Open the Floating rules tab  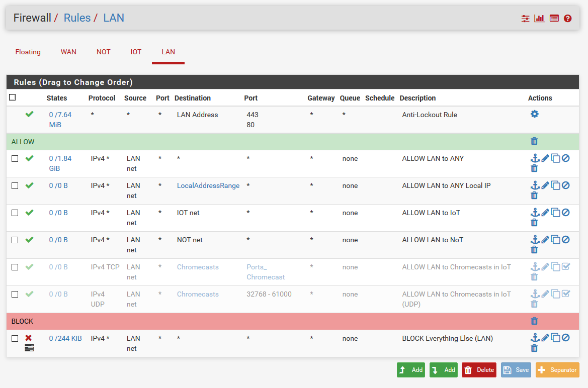[x=28, y=52]
